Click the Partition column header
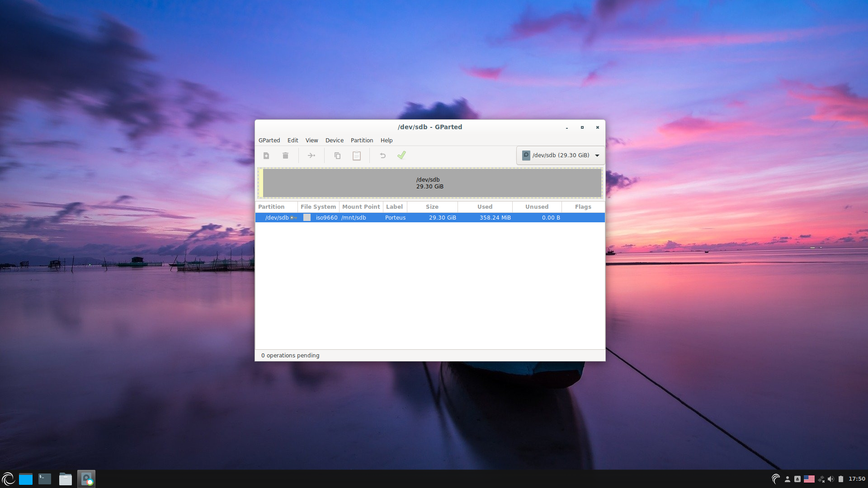The height and width of the screenshot is (488, 868). tap(276, 206)
